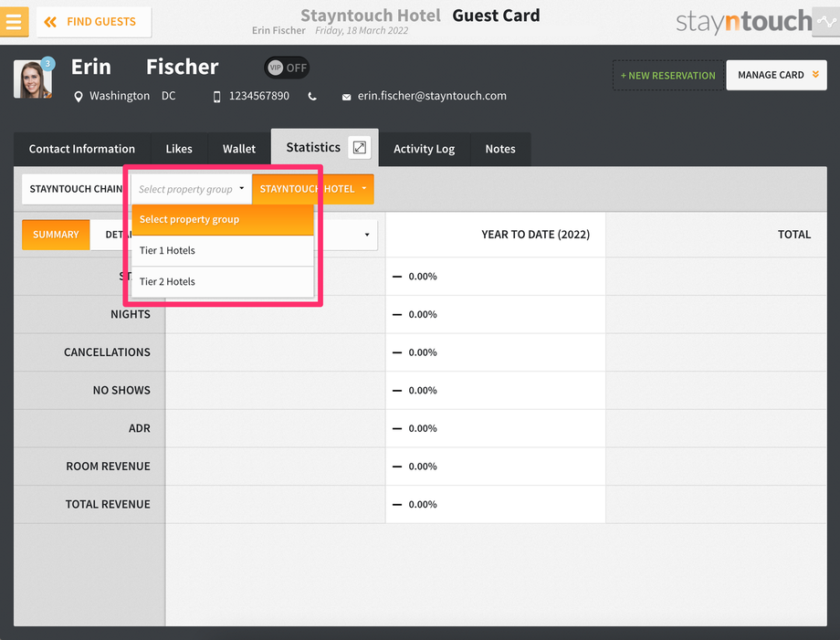Open the Manage Card dropdown

(776, 75)
